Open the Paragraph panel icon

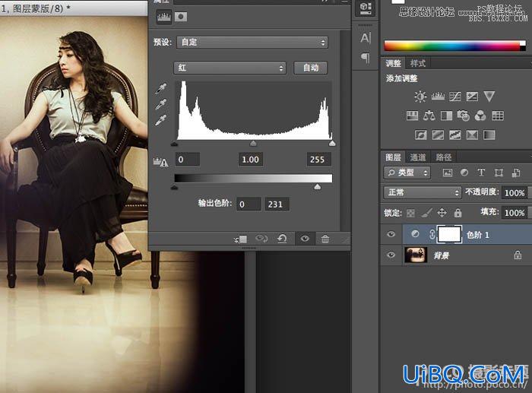tap(366, 58)
